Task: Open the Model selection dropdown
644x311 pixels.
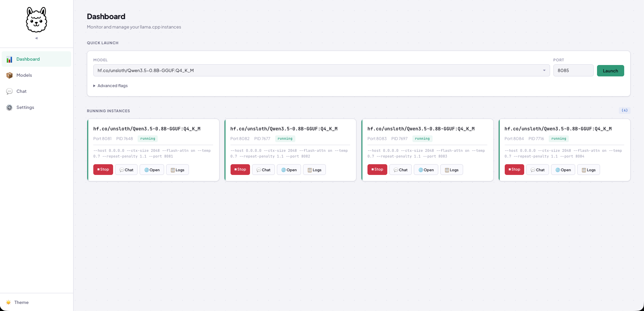Action: [321, 70]
